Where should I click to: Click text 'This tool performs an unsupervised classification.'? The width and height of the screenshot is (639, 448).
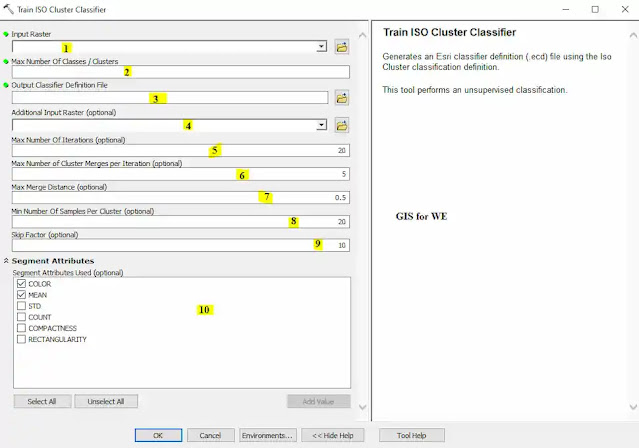click(x=475, y=90)
